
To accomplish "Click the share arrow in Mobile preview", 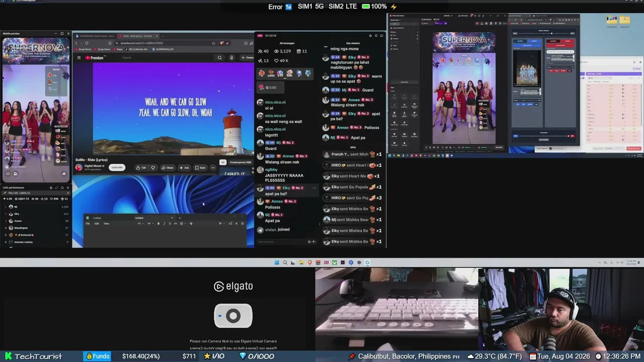I will pos(63,174).
